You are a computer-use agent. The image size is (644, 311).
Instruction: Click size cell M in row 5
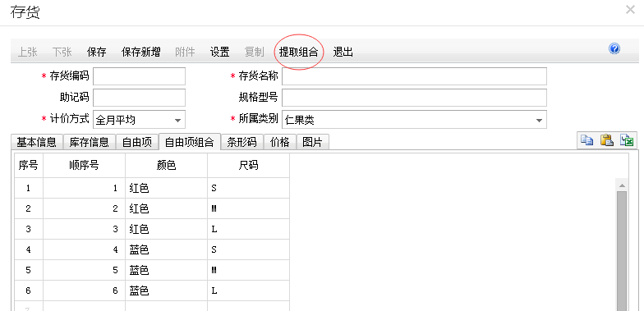point(248,271)
